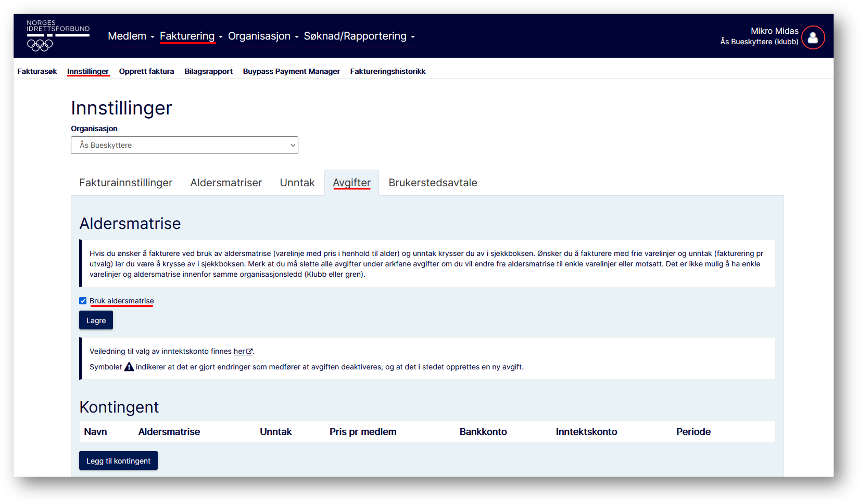Click the Pris pr medlem column header
This screenshot has height=504, width=861.
pyautogui.click(x=363, y=432)
